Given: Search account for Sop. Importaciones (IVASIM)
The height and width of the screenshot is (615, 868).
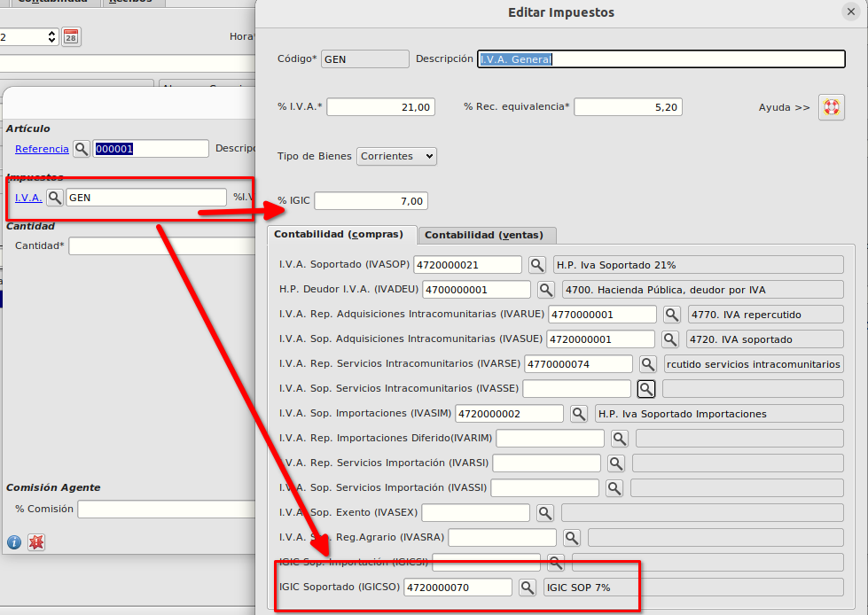Looking at the screenshot, I should pos(579,414).
